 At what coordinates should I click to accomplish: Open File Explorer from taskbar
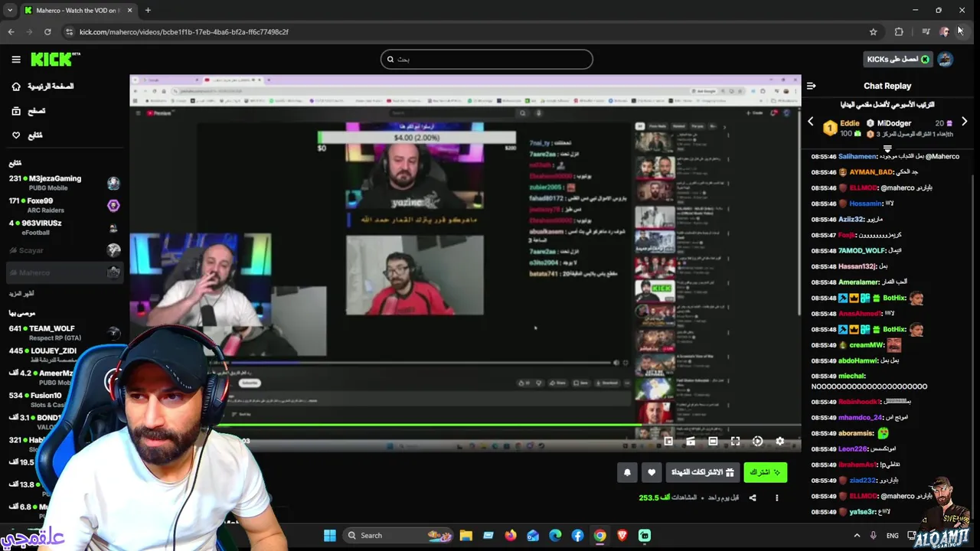click(x=465, y=535)
